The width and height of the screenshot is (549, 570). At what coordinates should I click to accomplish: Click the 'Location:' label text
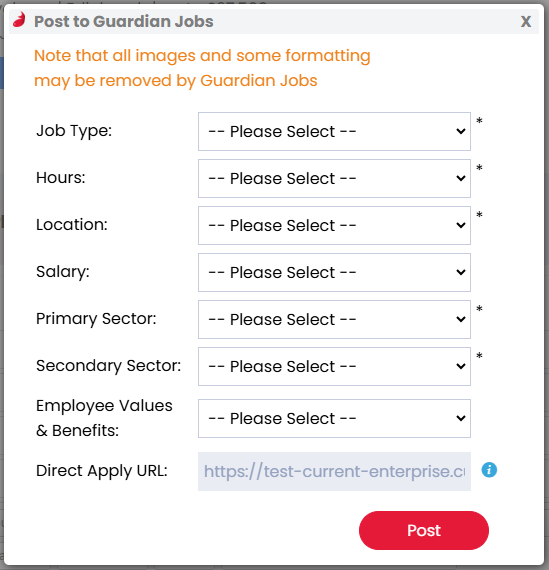72,225
